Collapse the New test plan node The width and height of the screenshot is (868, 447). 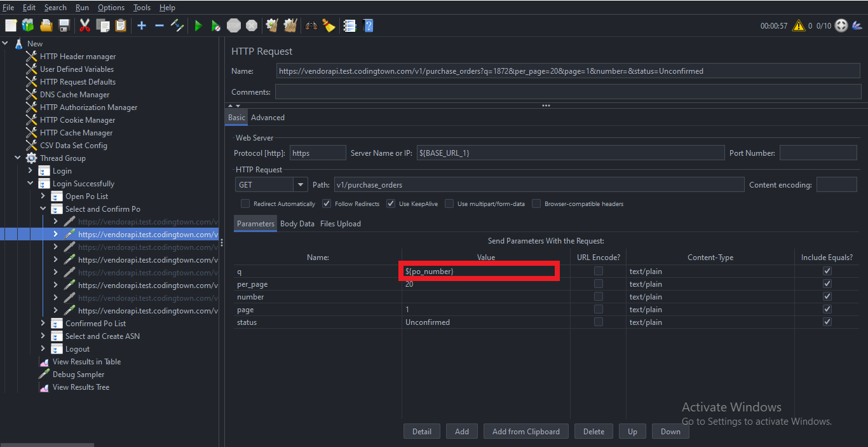pyautogui.click(x=6, y=44)
